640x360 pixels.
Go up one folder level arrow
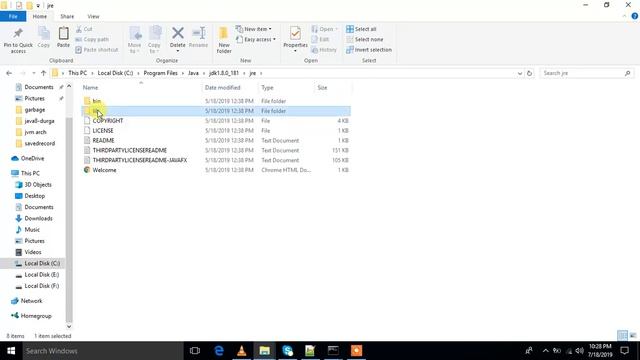pos(43,73)
